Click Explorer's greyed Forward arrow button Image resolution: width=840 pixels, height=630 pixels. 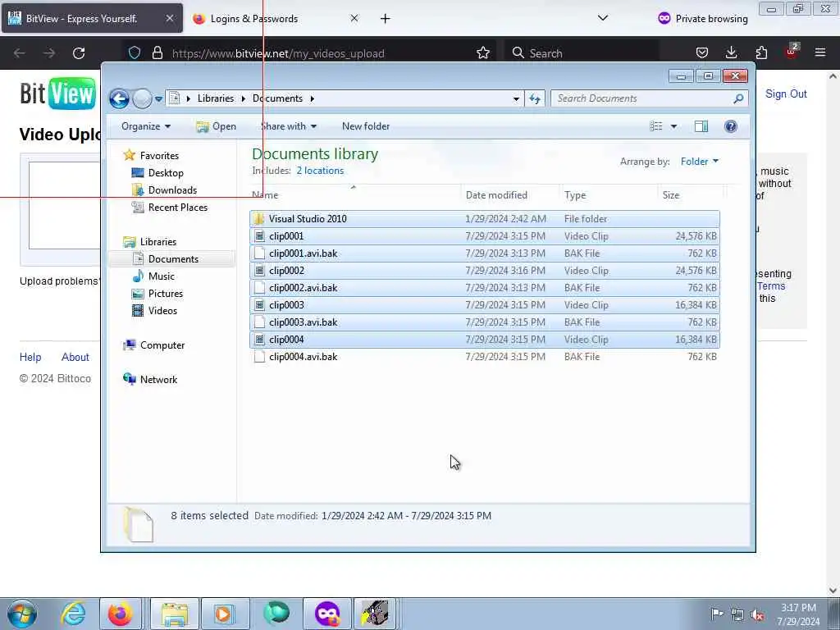tap(142, 98)
